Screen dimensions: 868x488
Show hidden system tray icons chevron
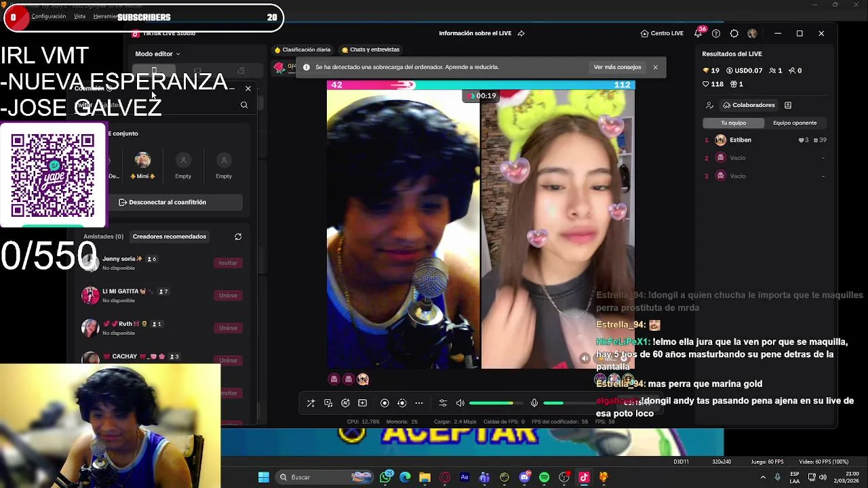(x=763, y=477)
